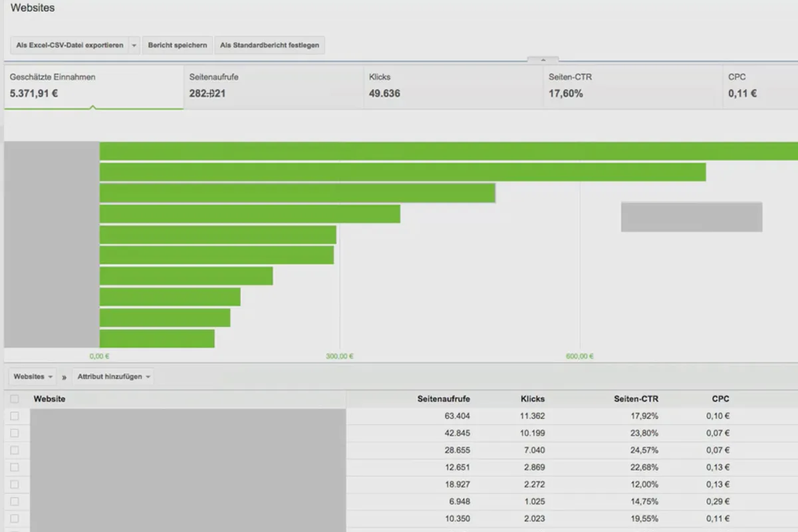Toggle the select-all checkbox in table header
This screenshot has width=798, height=532.
pos(15,399)
